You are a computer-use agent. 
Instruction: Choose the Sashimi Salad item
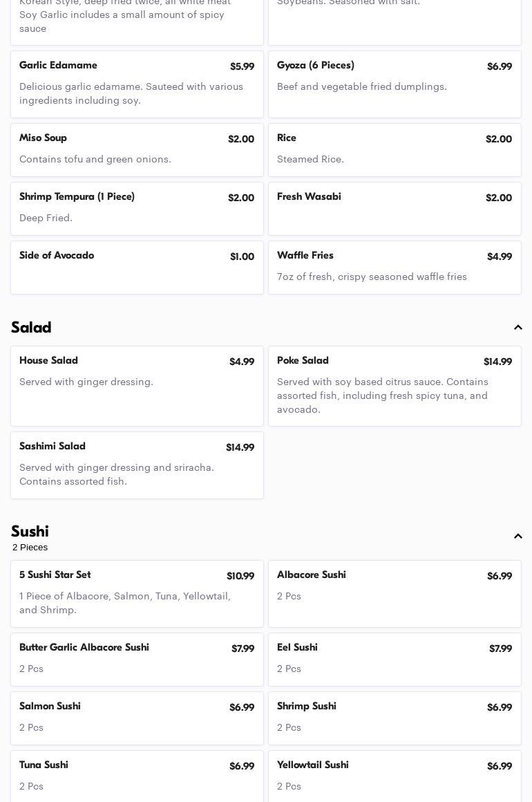(137, 465)
